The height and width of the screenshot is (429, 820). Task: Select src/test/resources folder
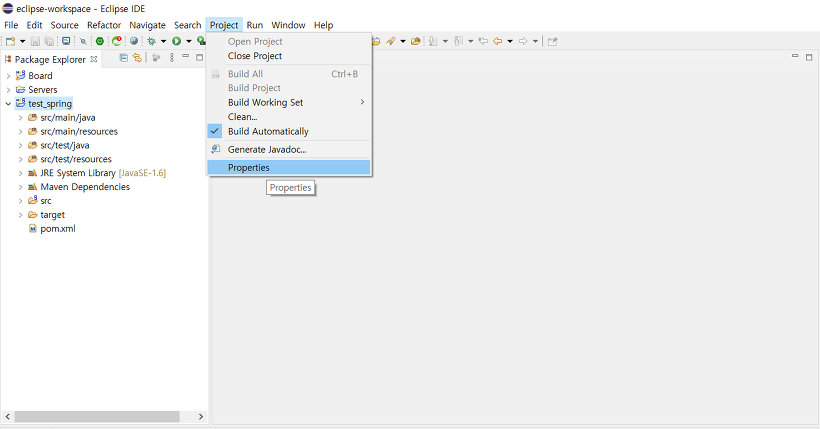click(76, 159)
